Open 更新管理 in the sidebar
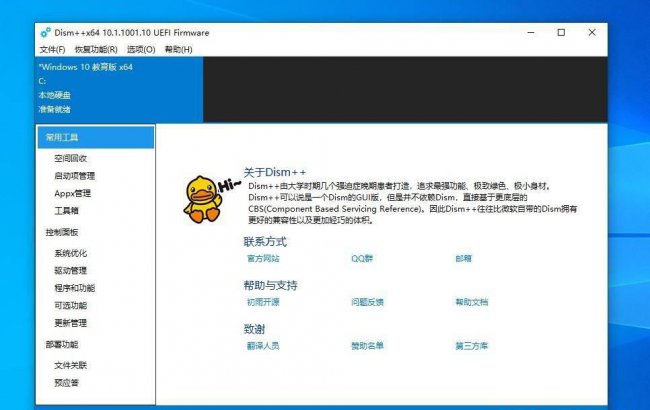The width and height of the screenshot is (650, 410). (70, 323)
